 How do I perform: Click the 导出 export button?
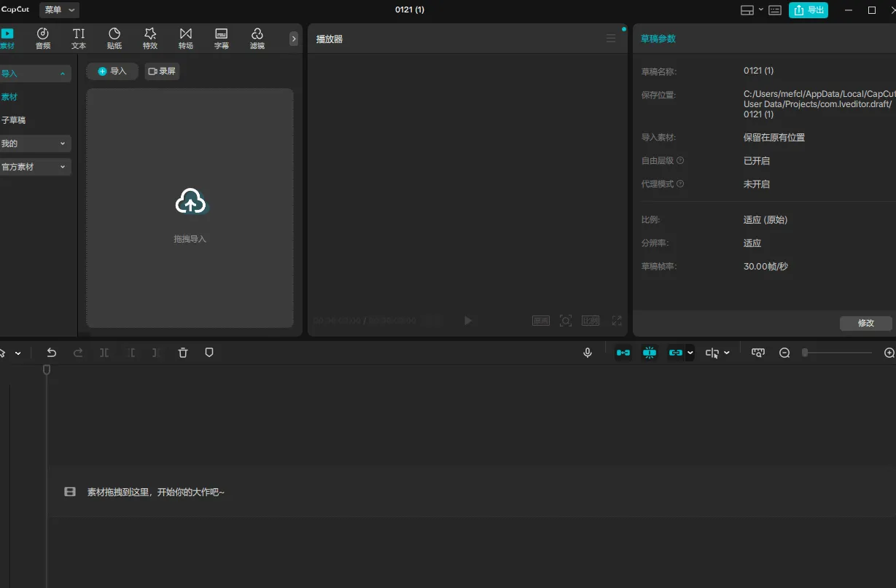click(x=809, y=10)
